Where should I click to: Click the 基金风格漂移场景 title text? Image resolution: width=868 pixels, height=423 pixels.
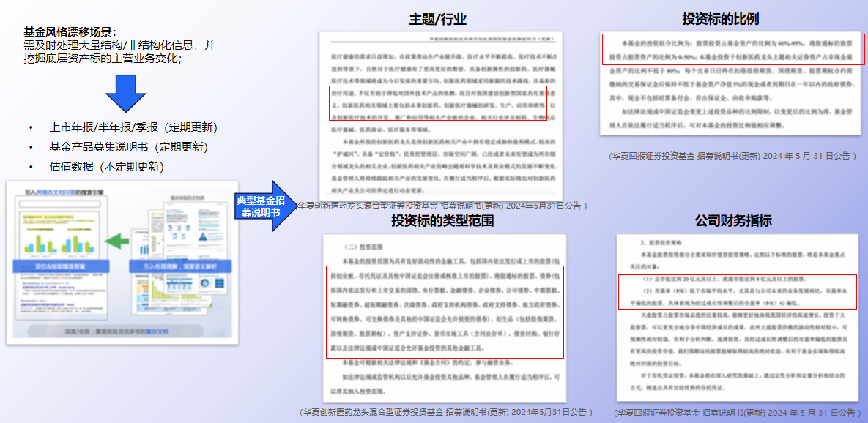70,31
